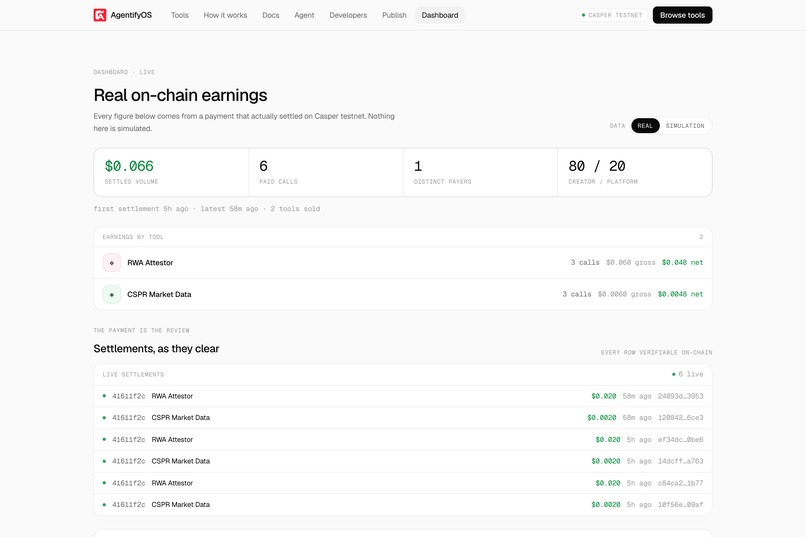Screen dimensions: 806x537
Task: Click the Casper Testnet status badge
Action: [x=612, y=15]
